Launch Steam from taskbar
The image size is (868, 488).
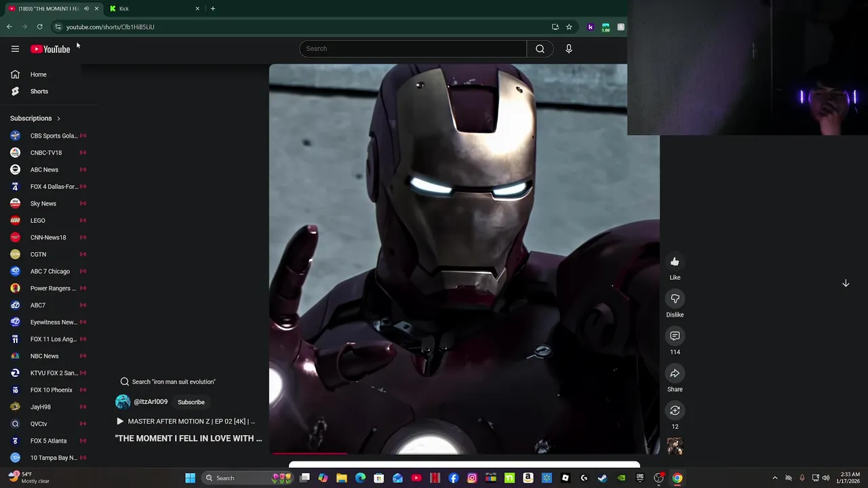[x=602, y=478]
